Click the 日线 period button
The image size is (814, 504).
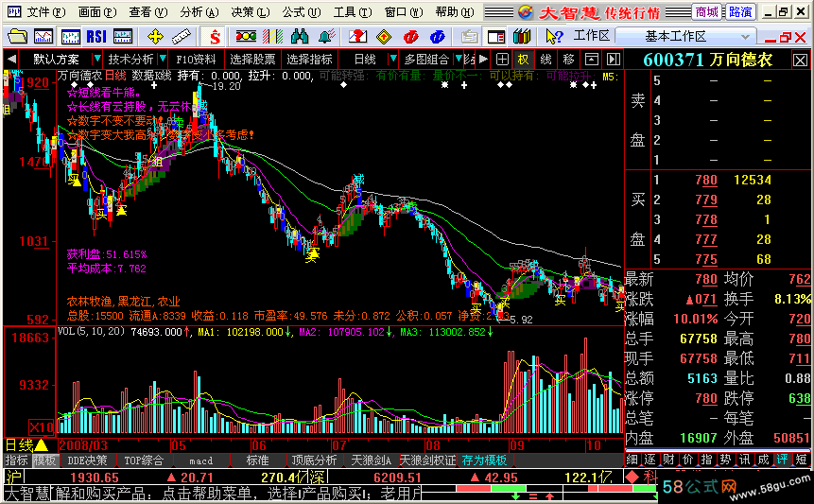365,60
